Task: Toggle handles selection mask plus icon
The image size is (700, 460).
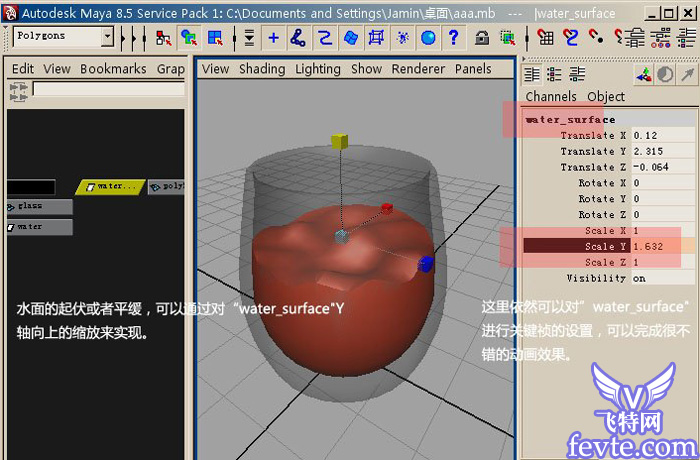Action: coord(274,38)
